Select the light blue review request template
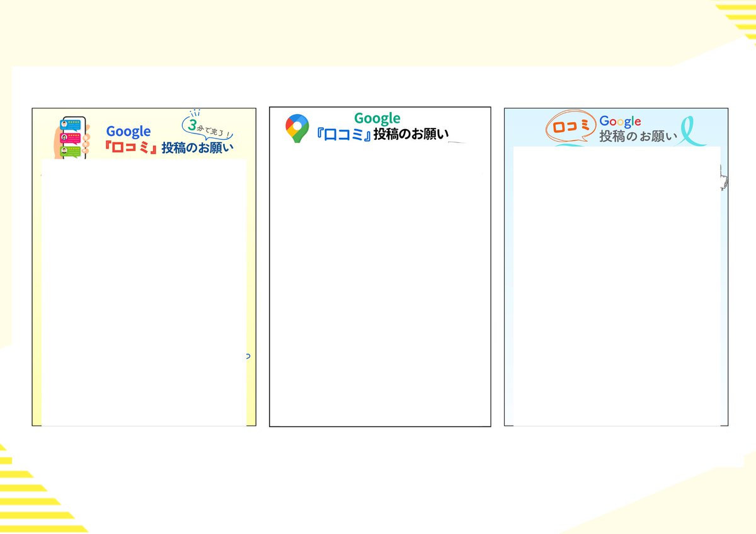 point(616,267)
